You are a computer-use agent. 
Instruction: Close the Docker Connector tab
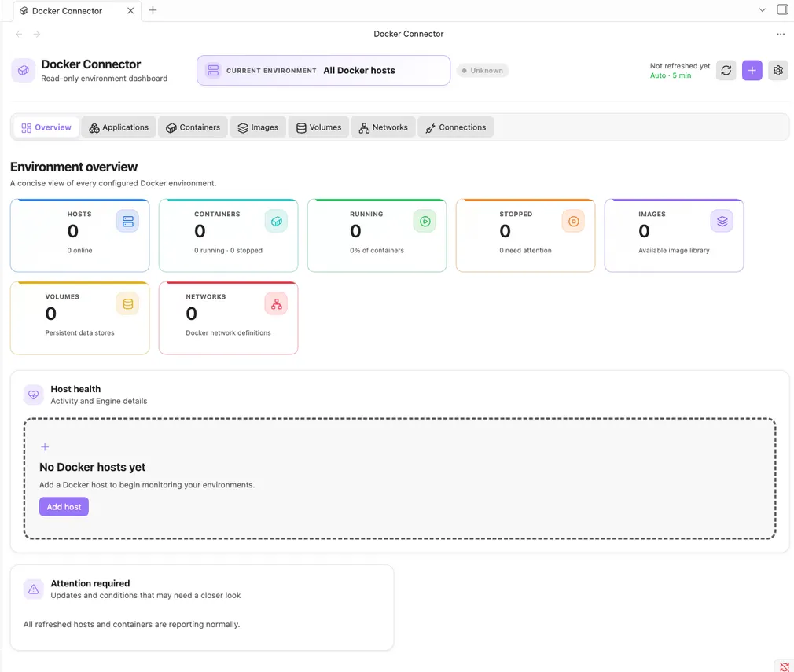coord(130,11)
